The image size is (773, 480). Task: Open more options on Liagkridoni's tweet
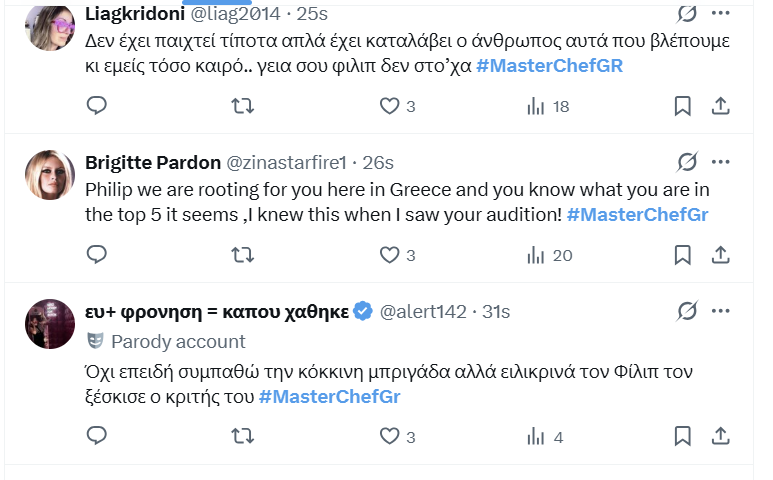720,14
